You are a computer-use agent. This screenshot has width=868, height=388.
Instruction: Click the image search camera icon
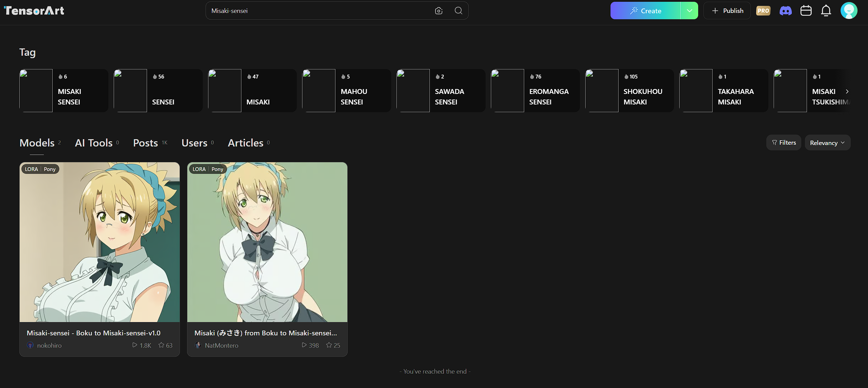(439, 11)
